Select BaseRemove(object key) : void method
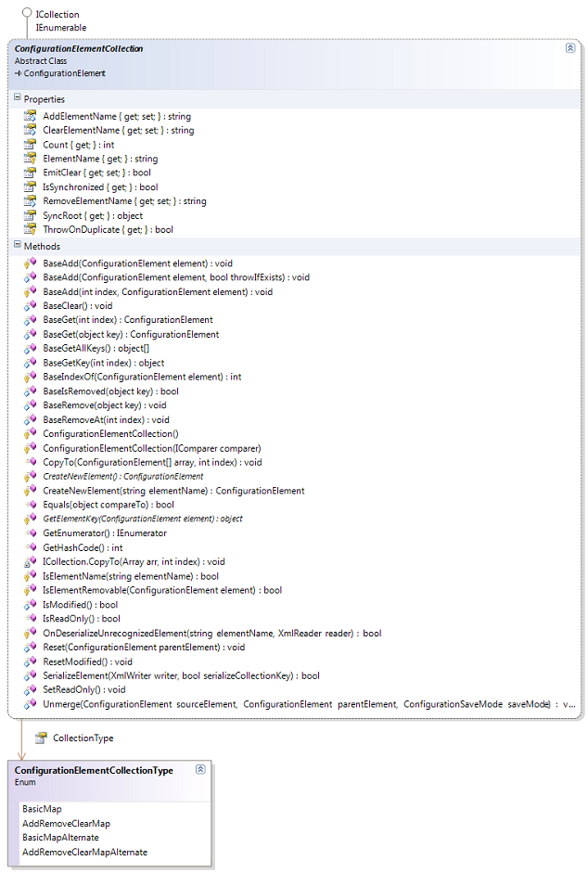The image size is (588, 873). click(105, 404)
